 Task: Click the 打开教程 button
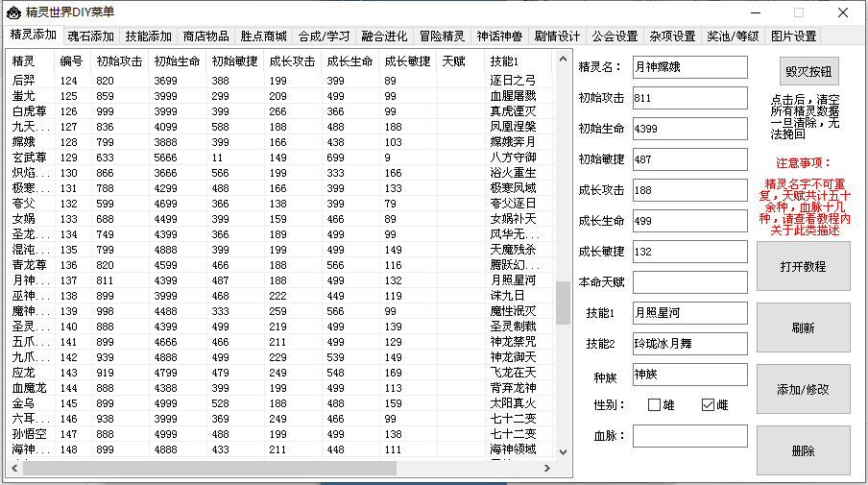point(804,266)
